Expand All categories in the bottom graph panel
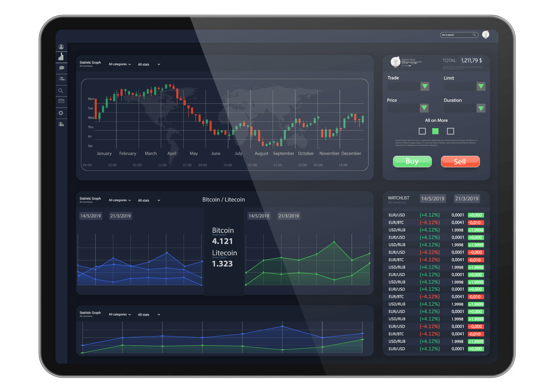554x392 pixels. 120,315
